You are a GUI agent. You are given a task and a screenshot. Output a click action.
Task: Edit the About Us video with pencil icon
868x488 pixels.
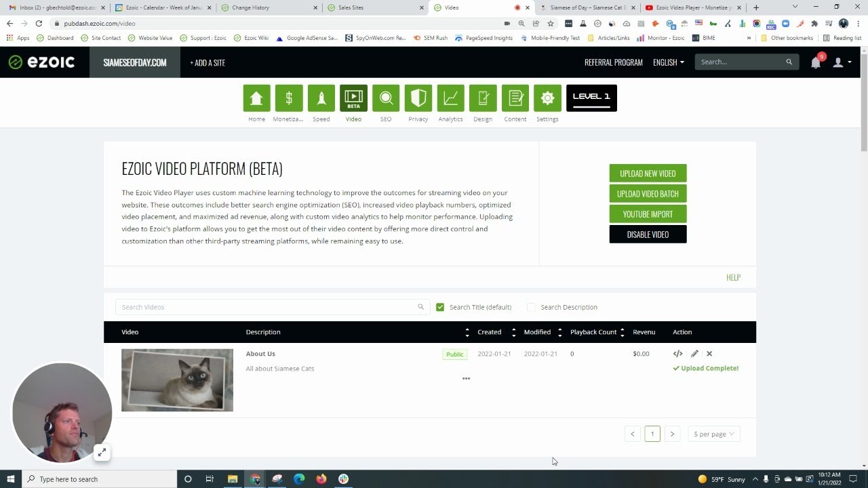click(x=694, y=354)
